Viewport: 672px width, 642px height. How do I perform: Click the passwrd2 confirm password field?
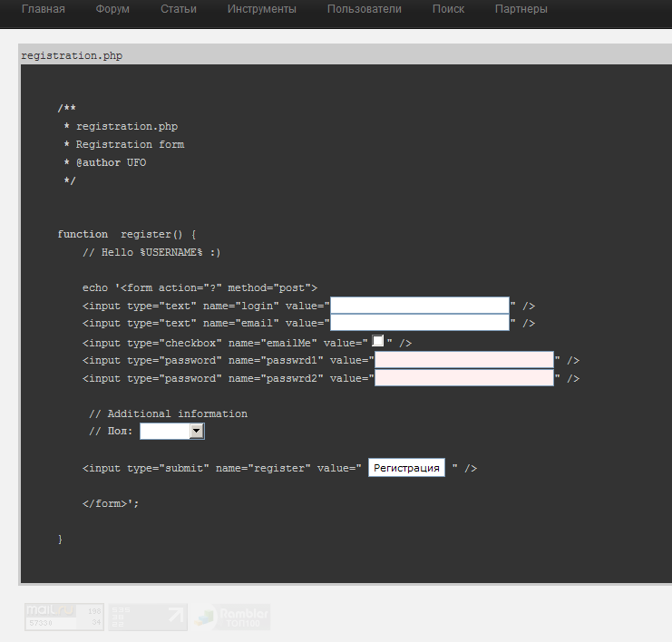tap(464, 378)
